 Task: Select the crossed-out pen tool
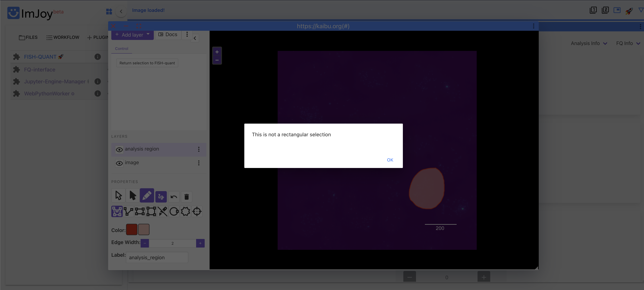point(163,211)
